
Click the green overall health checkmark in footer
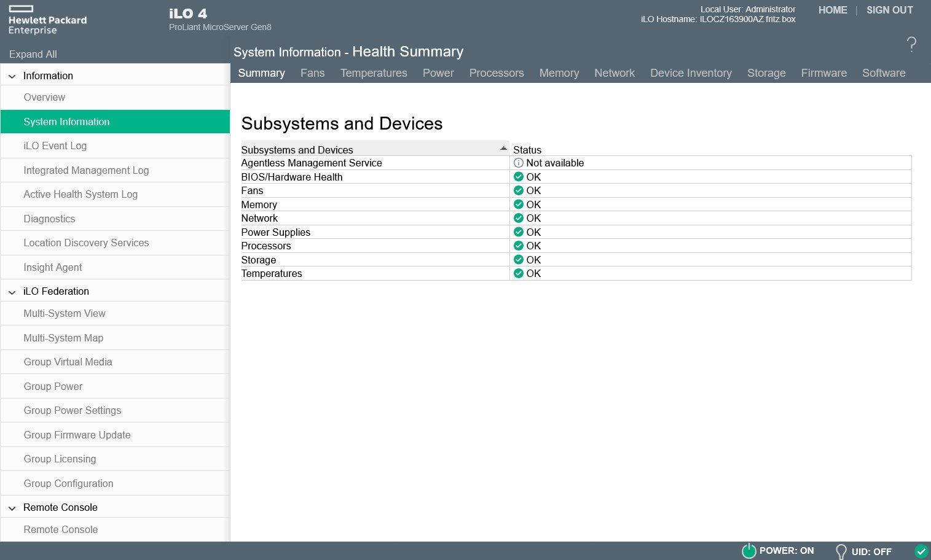tap(921, 551)
